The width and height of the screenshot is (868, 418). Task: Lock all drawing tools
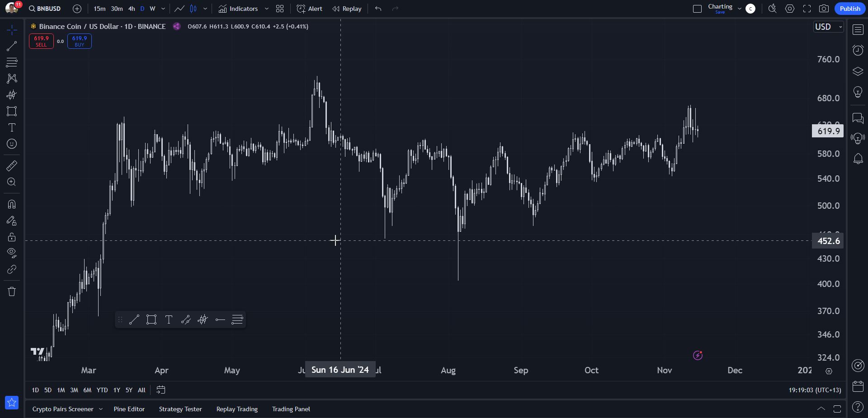(x=12, y=237)
